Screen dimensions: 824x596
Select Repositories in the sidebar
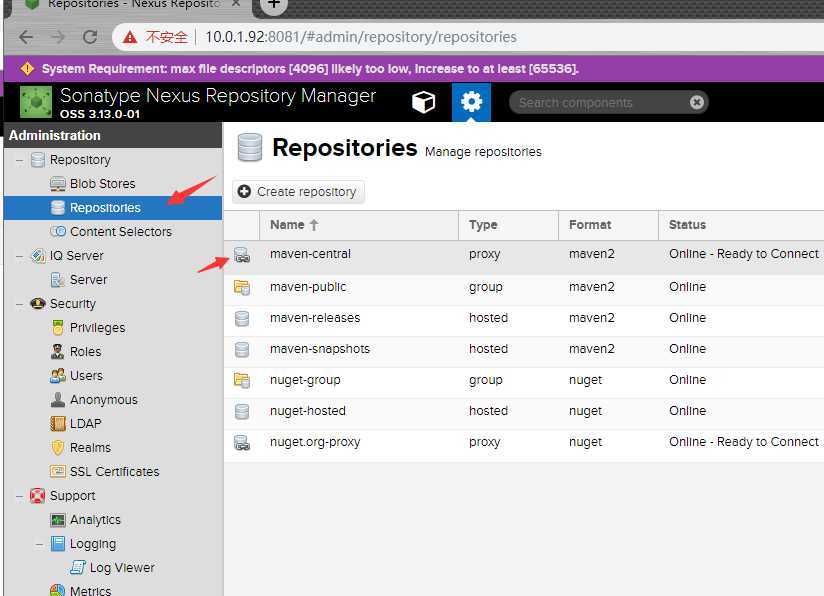113,208
